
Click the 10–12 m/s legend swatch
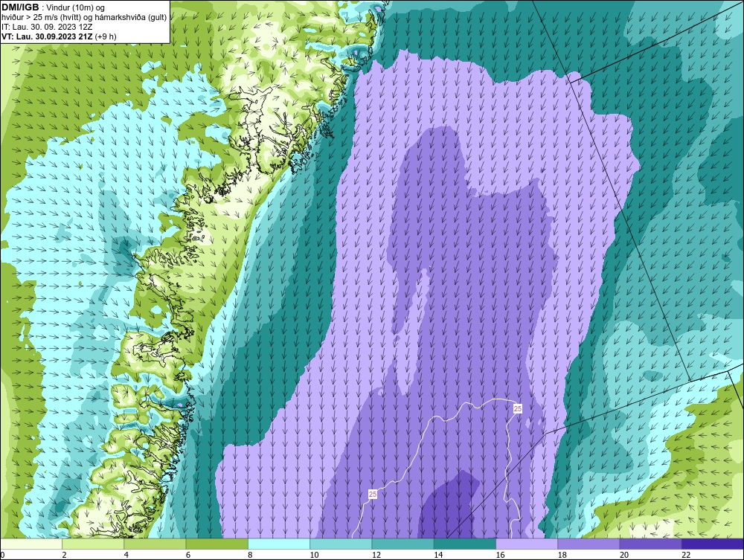pyautogui.click(x=341, y=544)
